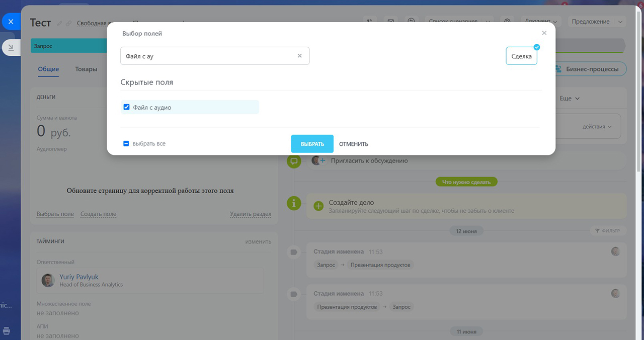Open the действия dropdown
Screen dimensions: 644x340
click(x=597, y=127)
